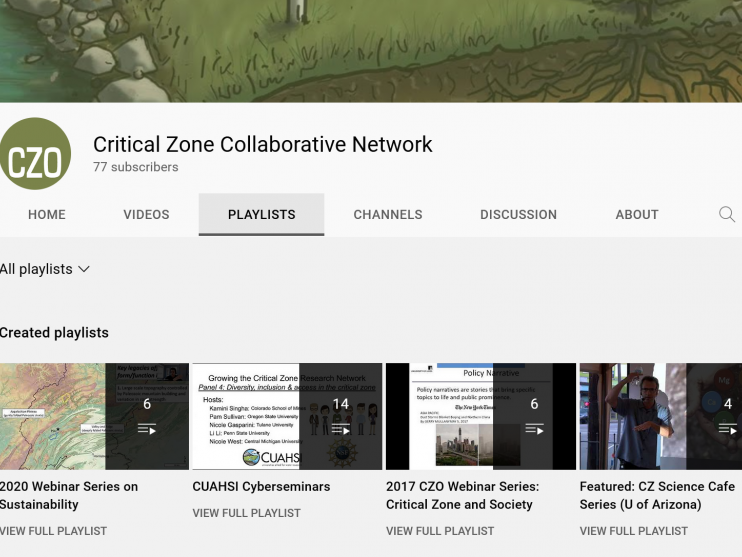View full playlist for CZ Science Cafe Series
Screen dimensions: 742x557
coord(634,531)
